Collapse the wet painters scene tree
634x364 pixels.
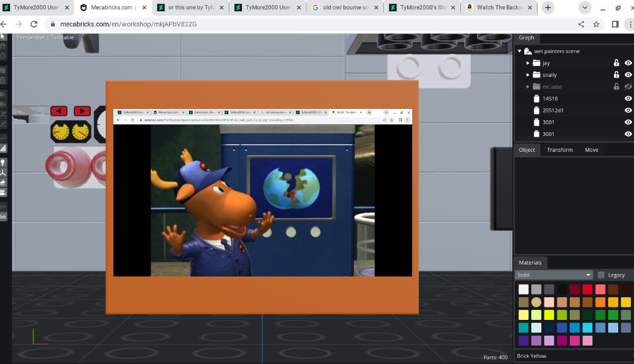click(x=519, y=51)
